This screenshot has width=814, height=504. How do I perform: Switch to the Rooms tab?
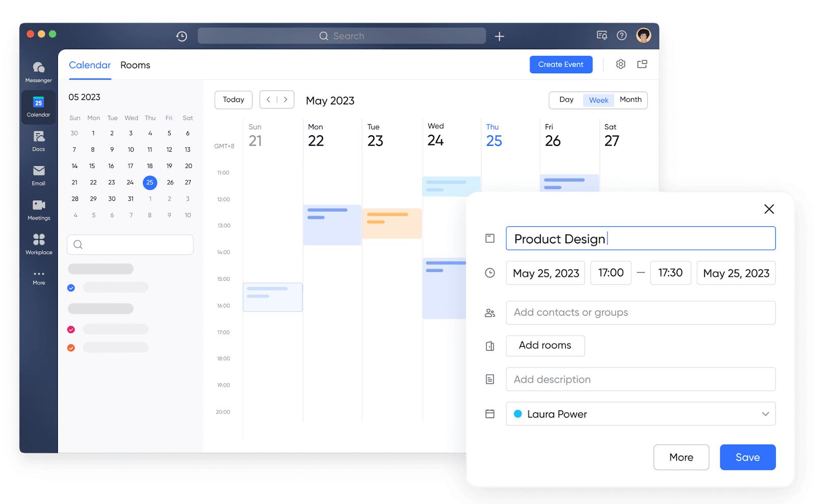pyautogui.click(x=135, y=65)
